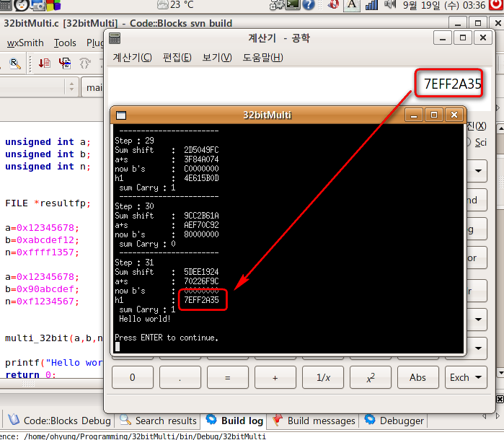Click code line 'b=0x90abcdef;'
Screen dimensions: 504x440
click(x=42, y=289)
